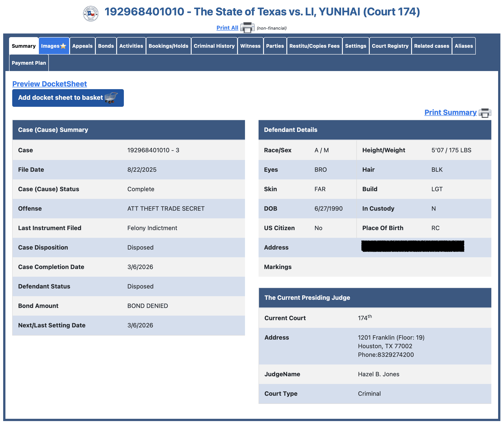Show the Aliases tab
The width and height of the screenshot is (504, 424).
tap(464, 46)
